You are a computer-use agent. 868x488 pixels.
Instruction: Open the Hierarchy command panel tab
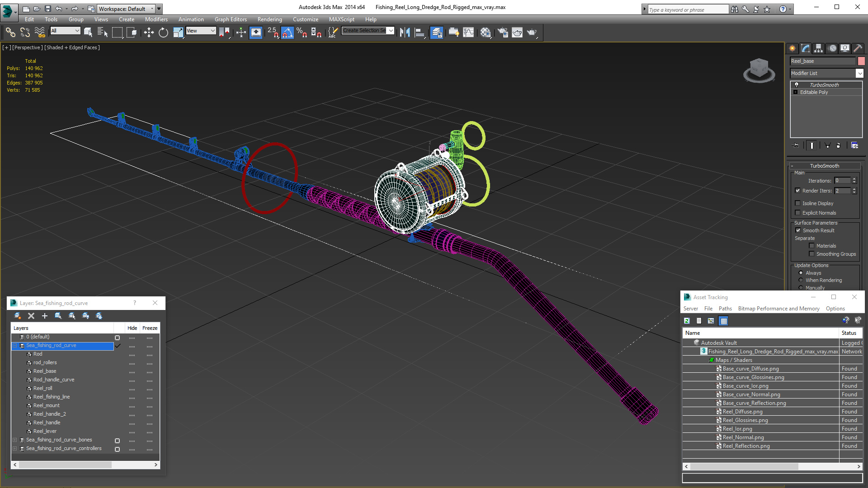818,48
